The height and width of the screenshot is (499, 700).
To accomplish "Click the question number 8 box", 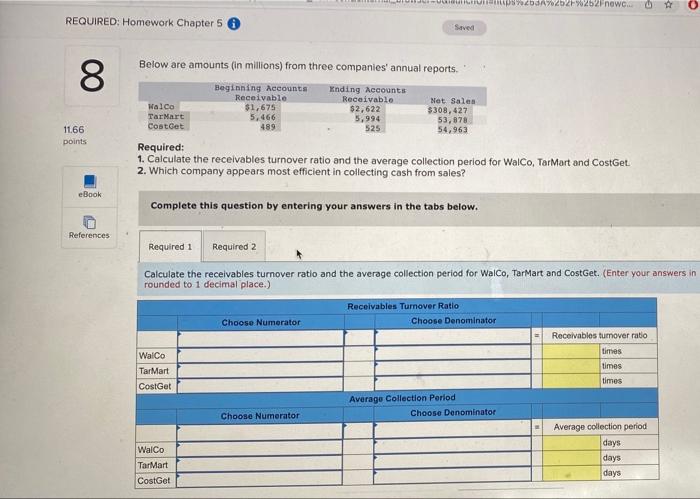I will 92,76.
